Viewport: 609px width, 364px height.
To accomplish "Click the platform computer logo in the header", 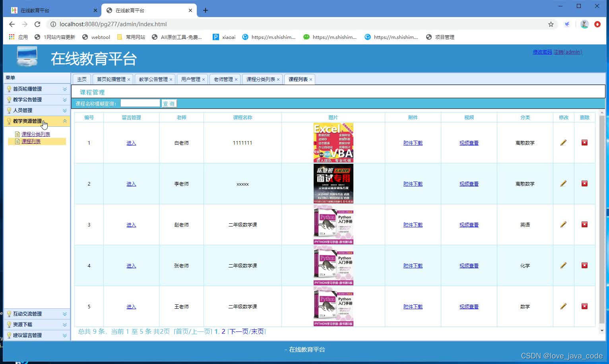I will [27, 57].
